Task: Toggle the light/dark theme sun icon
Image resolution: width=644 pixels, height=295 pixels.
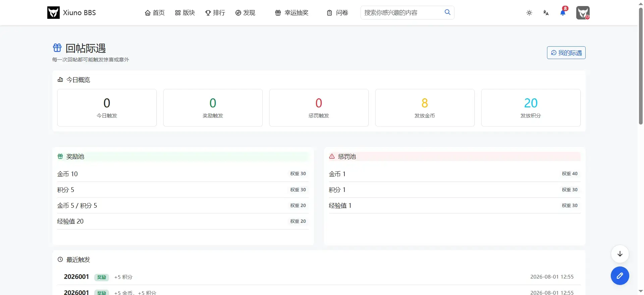Action: [x=529, y=13]
